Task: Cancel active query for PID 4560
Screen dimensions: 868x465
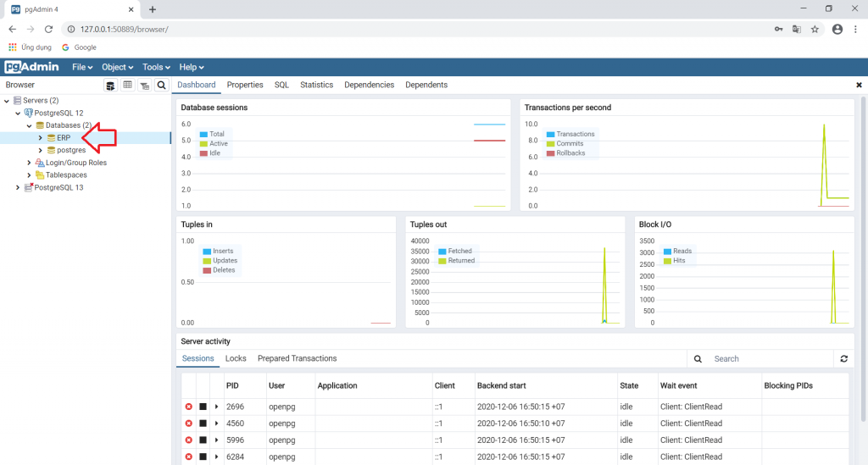Action: coord(203,423)
